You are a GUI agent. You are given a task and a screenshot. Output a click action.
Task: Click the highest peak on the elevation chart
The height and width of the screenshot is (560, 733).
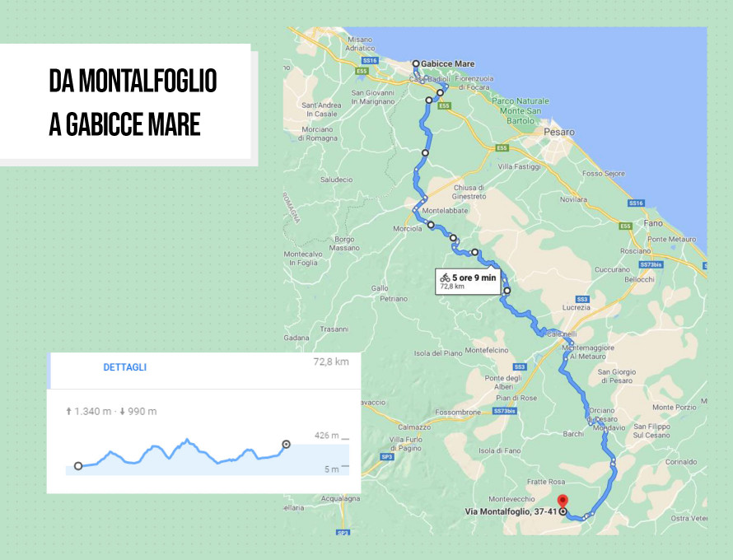[x=188, y=440]
